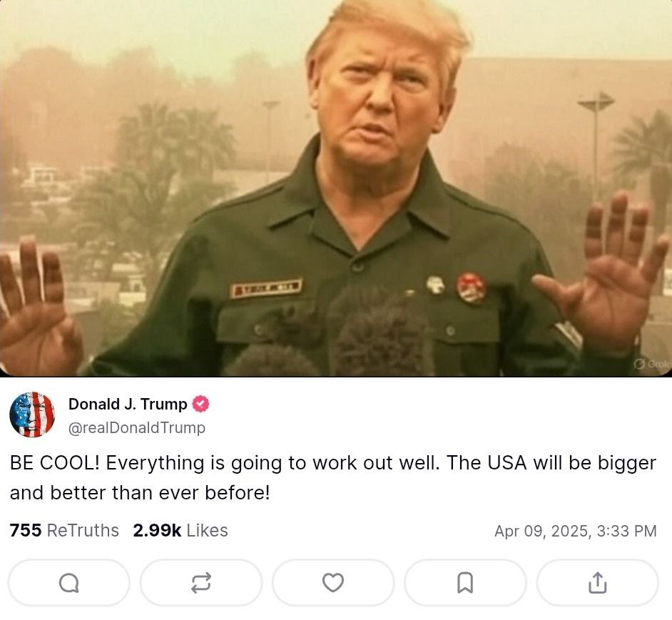View the 2.99k Likes list
The image size is (672, 620).
[x=180, y=530]
